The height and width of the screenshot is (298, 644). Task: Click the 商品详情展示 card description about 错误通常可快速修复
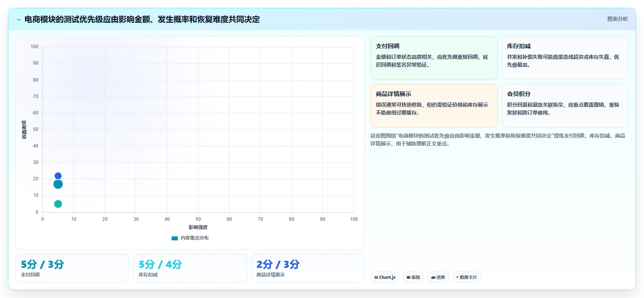coord(432,109)
